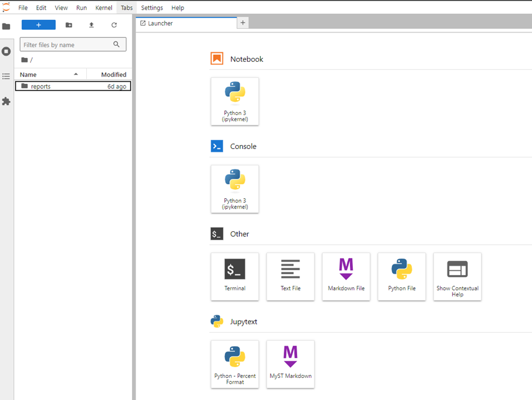Open the Running Terminals and Kernels panel
The height and width of the screenshot is (400, 532).
[x=6, y=52]
